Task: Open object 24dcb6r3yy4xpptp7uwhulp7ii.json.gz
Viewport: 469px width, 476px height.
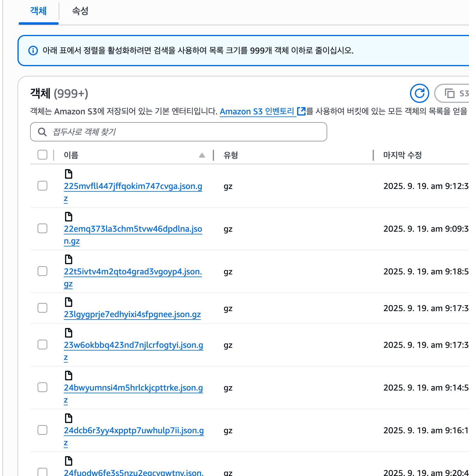Action: point(134,431)
